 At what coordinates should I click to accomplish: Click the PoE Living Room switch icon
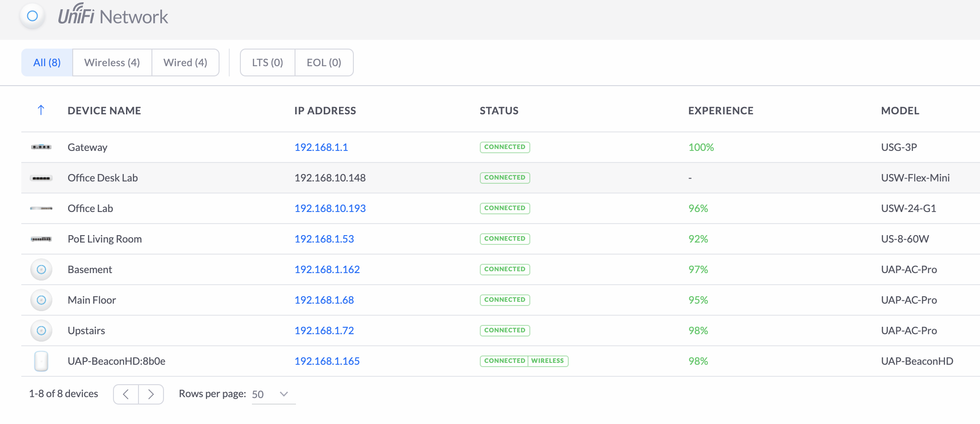(41, 239)
